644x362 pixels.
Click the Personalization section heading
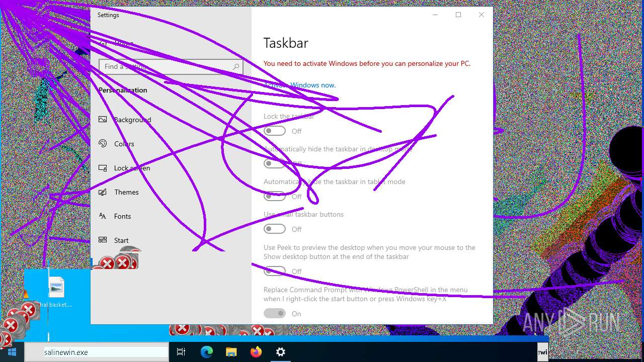(123, 90)
